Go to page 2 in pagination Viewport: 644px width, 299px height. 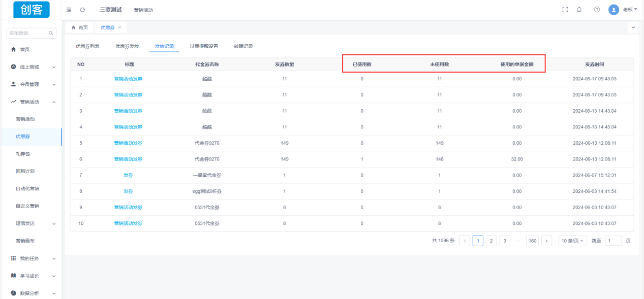492,241
